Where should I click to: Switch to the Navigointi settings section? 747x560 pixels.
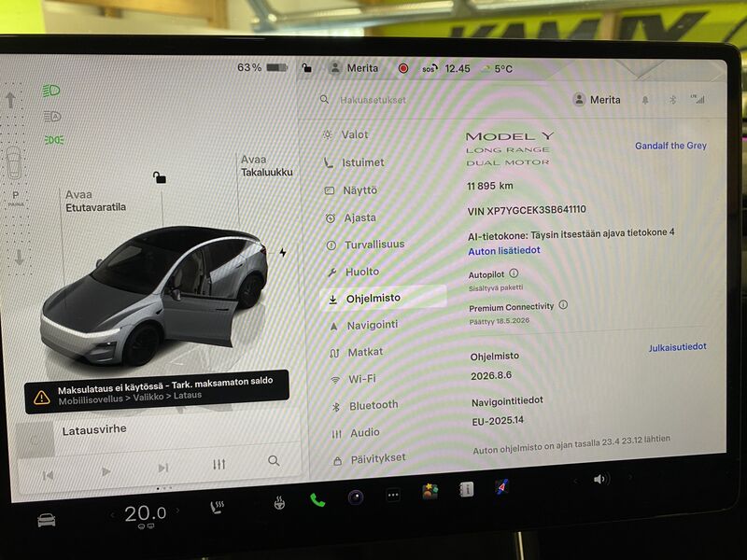tap(372, 325)
